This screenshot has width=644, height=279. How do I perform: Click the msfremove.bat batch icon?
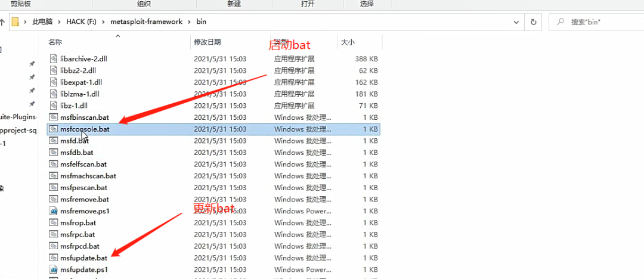pyautogui.click(x=54, y=199)
